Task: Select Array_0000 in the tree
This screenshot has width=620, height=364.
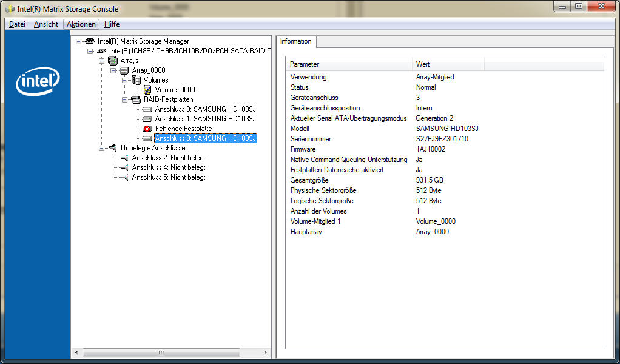Action: pos(149,70)
